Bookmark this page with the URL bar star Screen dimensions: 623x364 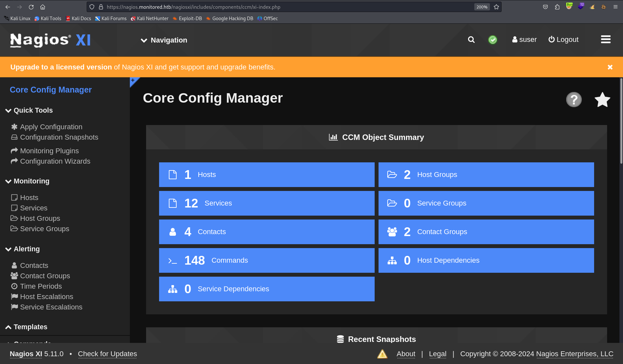point(496,7)
